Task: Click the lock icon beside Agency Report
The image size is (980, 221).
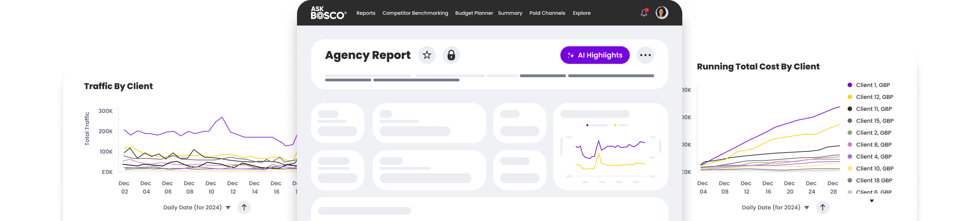Action: (451, 55)
